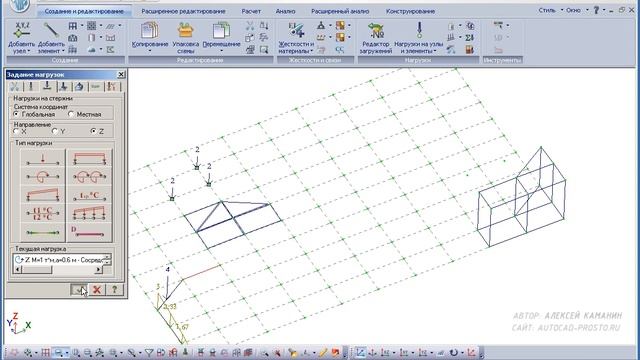Image resolution: width=640 pixels, height=360 pixels.
Task: Close the Задание нагрузок panel
Action: (121, 74)
